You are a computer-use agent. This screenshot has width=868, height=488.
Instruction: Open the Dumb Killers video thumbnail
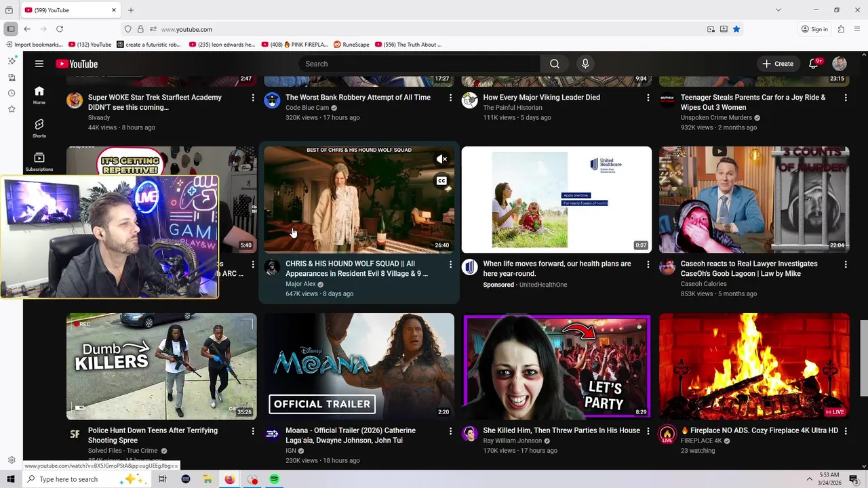[161, 367]
